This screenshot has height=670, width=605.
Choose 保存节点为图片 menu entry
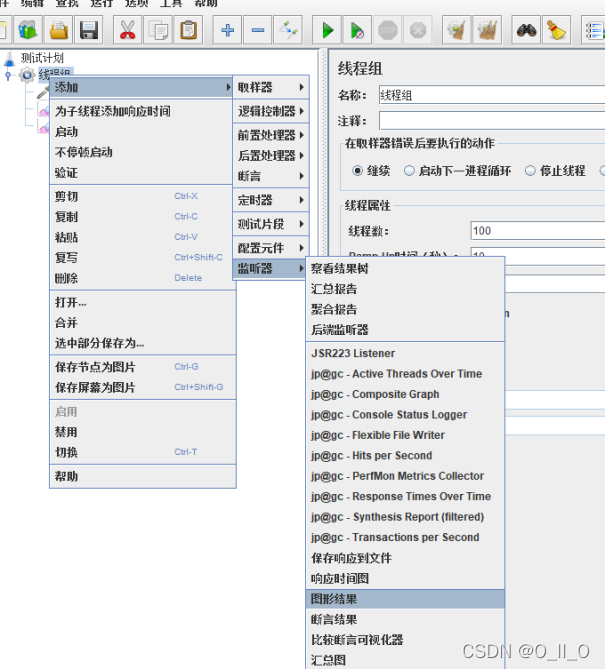[143, 367]
